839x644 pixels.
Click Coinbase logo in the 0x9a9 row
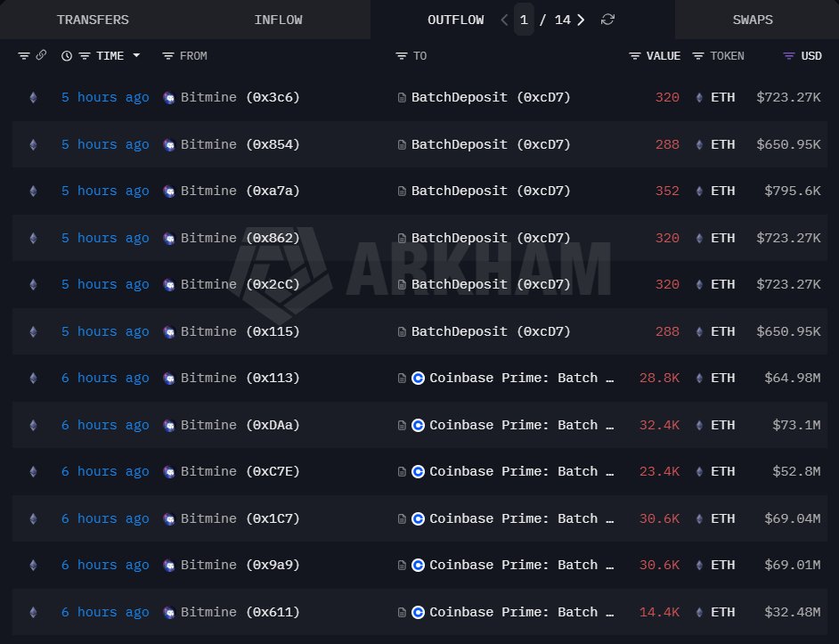(x=418, y=566)
